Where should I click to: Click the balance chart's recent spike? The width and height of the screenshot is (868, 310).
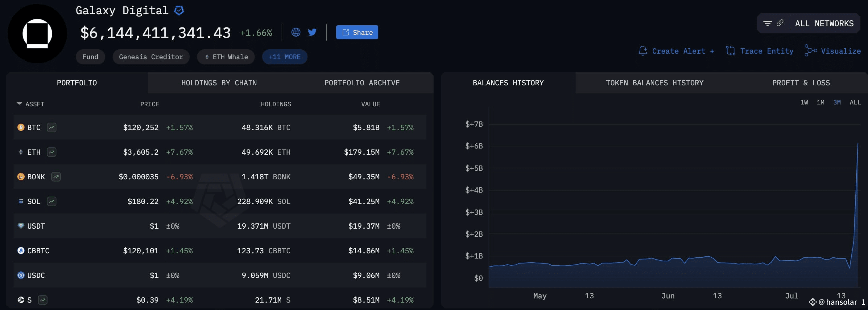click(857, 145)
